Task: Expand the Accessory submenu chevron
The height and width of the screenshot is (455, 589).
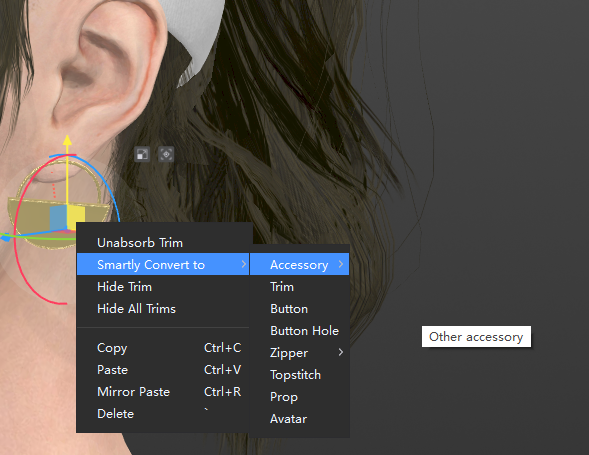Action: (340, 265)
